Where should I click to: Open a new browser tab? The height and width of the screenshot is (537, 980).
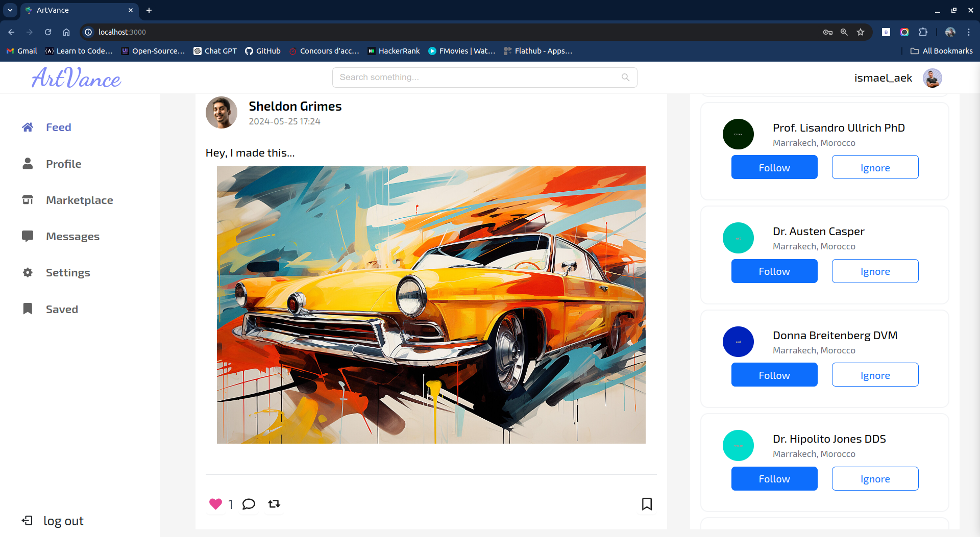click(149, 10)
